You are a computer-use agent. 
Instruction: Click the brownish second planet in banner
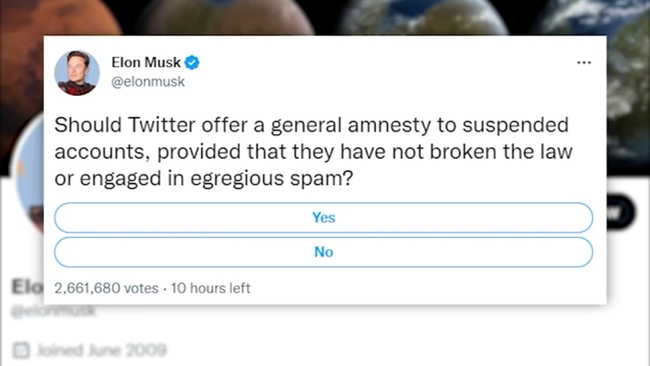coord(226,17)
